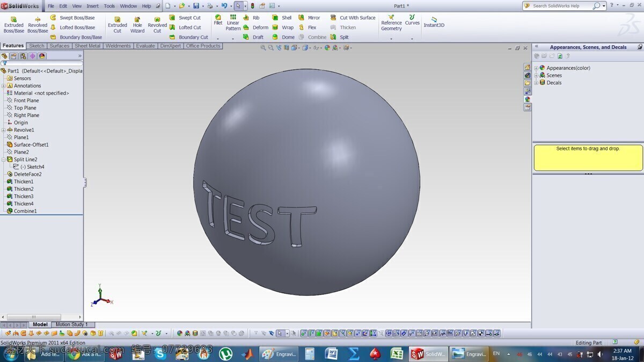Switch to the Surfaces tab
Viewport: 644px width, 362px height.
60,46
